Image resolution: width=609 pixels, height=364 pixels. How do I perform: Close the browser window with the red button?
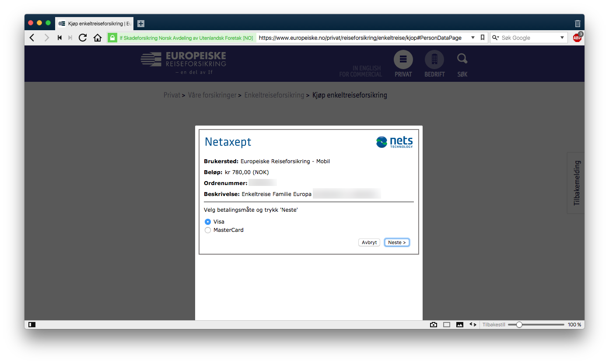[x=31, y=23]
